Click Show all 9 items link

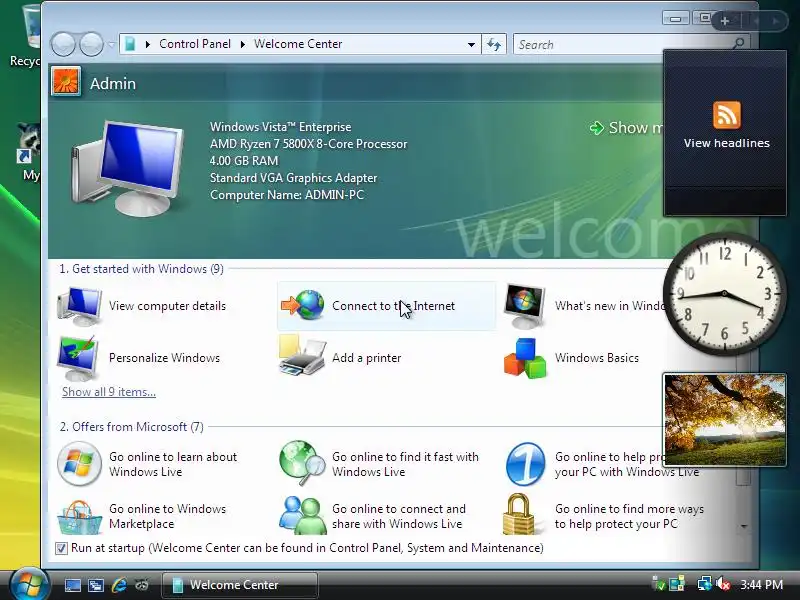click(109, 392)
